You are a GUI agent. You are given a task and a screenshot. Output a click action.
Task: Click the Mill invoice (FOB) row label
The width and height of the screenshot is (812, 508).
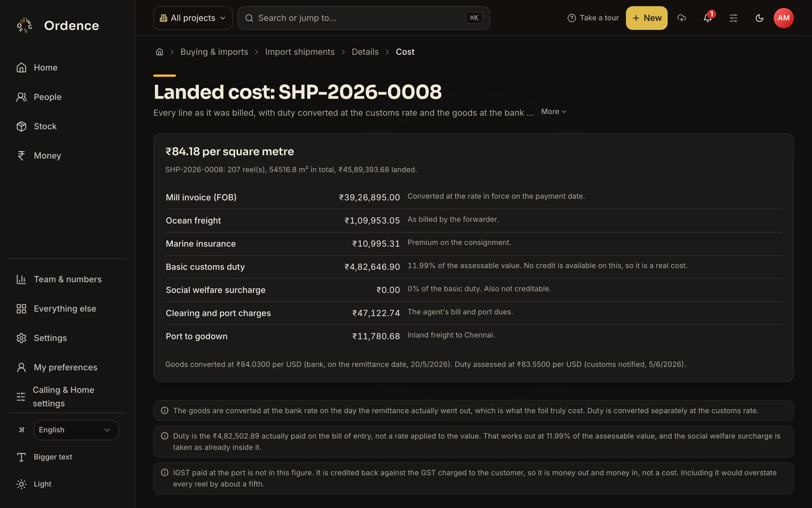pos(201,197)
